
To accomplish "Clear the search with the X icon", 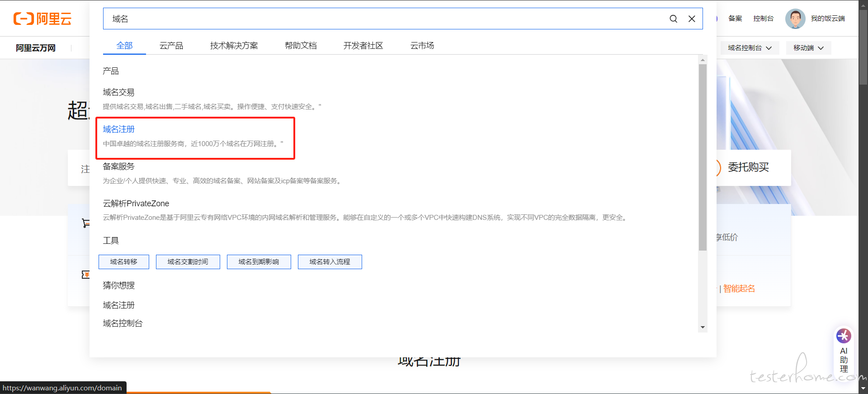I will (x=692, y=19).
